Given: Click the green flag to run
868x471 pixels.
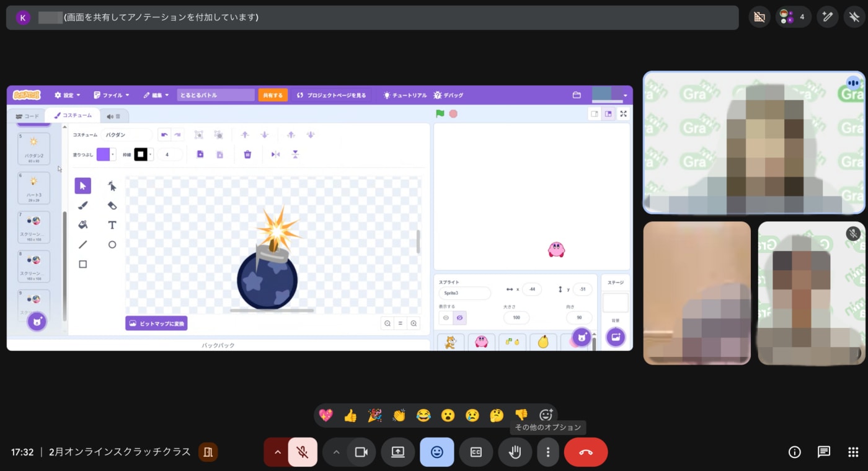Looking at the screenshot, I should 440,113.
